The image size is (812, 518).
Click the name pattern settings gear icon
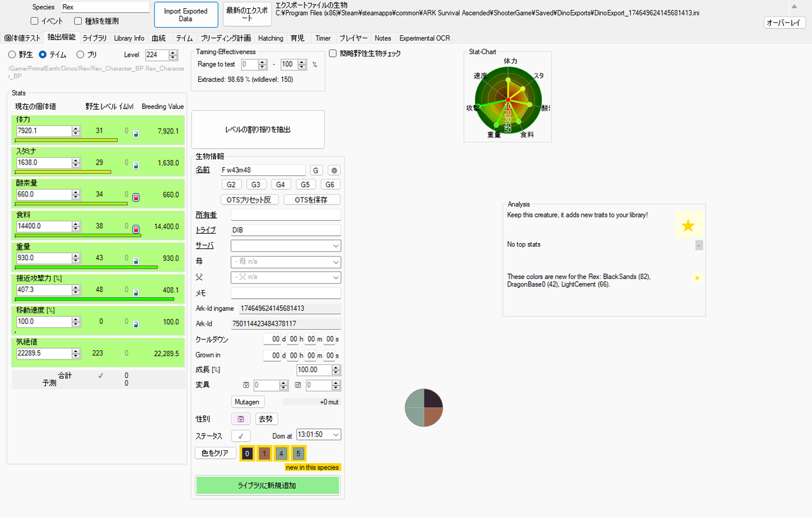coord(334,170)
